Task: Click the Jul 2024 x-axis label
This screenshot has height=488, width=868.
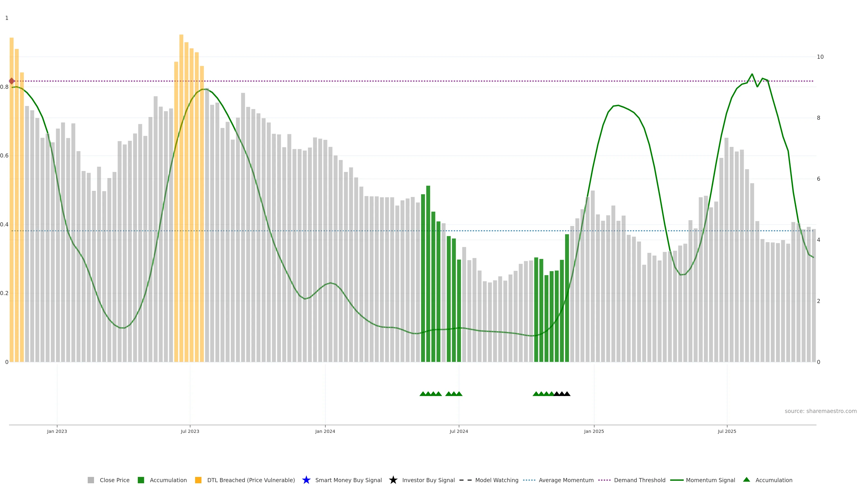Action: click(459, 431)
